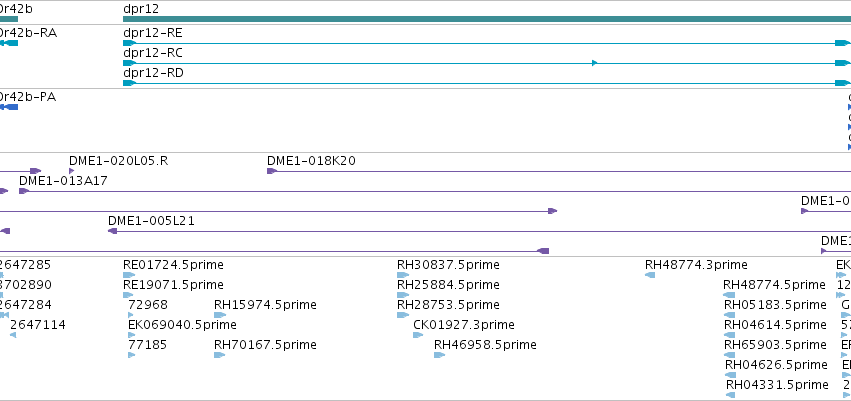Click the middle exon arrow on dpr12-RC

[x=594, y=63]
